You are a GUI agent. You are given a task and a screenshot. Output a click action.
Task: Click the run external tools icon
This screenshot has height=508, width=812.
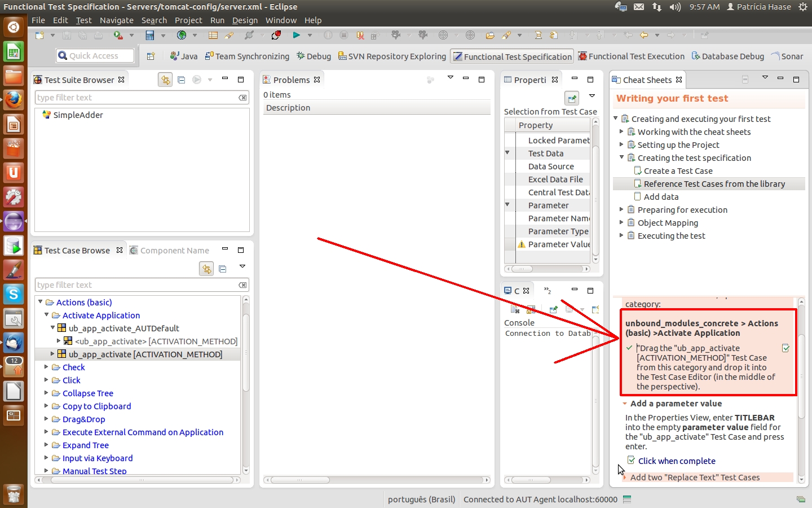click(118, 35)
